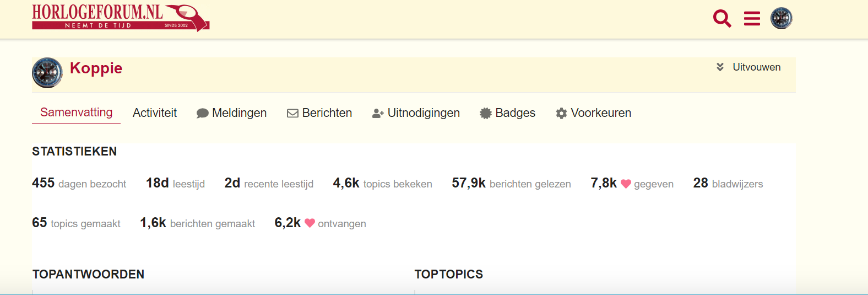Expand profile with Uitvouwen button
The width and height of the screenshot is (868, 295).
[x=748, y=67]
